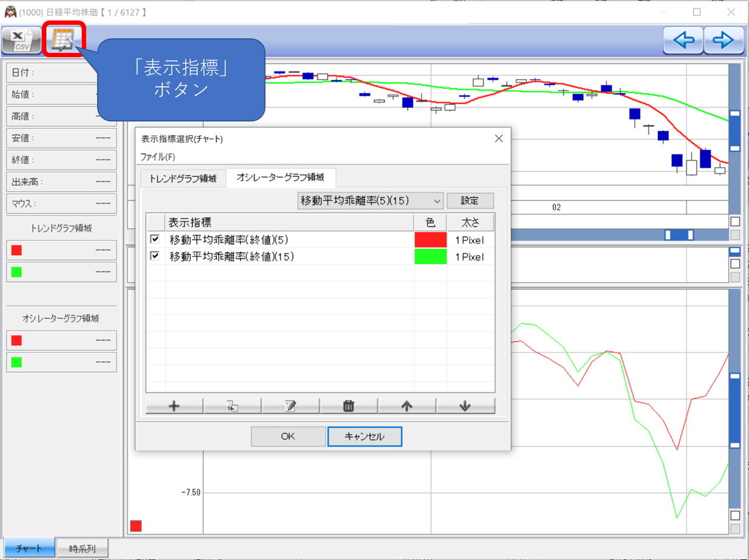Add a new indicator with the plus icon
The height and width of the screenshot is (560, 749).
click(x=174, y=406)
